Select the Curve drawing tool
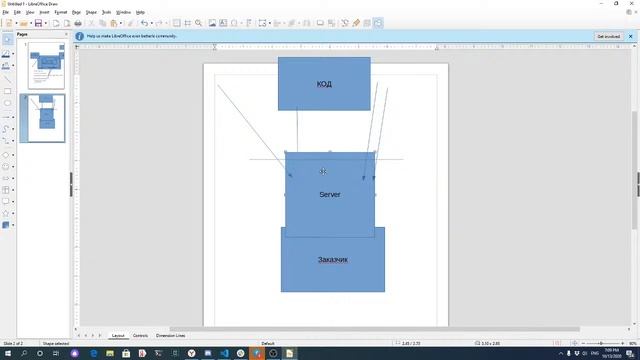 coord(6,129)
